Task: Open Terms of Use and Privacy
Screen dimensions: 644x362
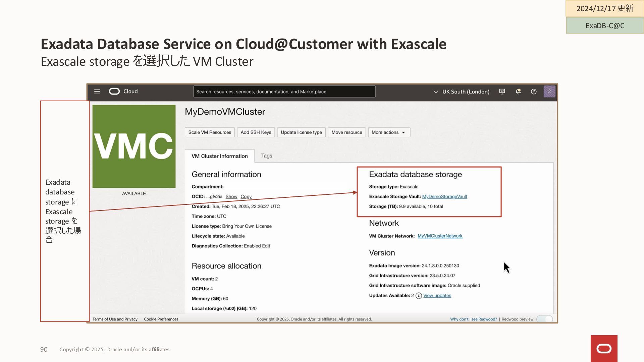Action: 115,319
